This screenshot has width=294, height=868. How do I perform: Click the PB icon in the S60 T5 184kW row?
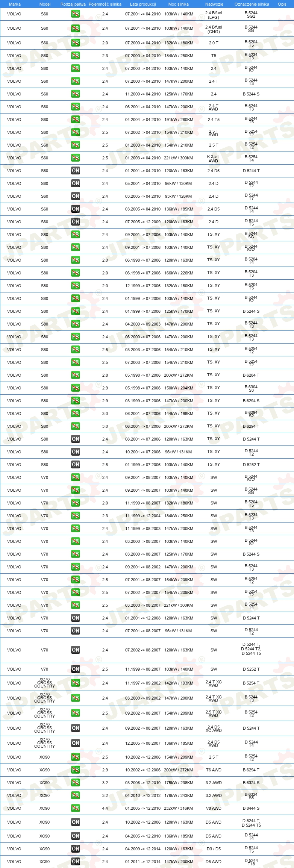75,56
